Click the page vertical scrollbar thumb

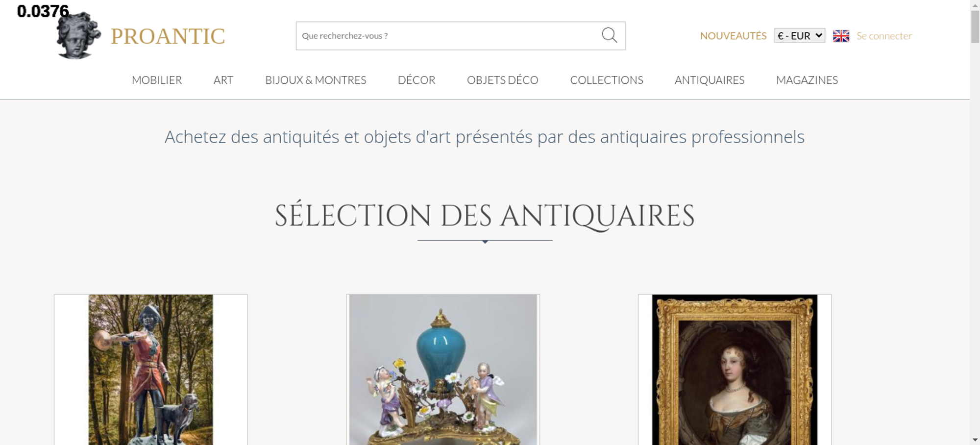pyautogui.click(x=975, y=26)
